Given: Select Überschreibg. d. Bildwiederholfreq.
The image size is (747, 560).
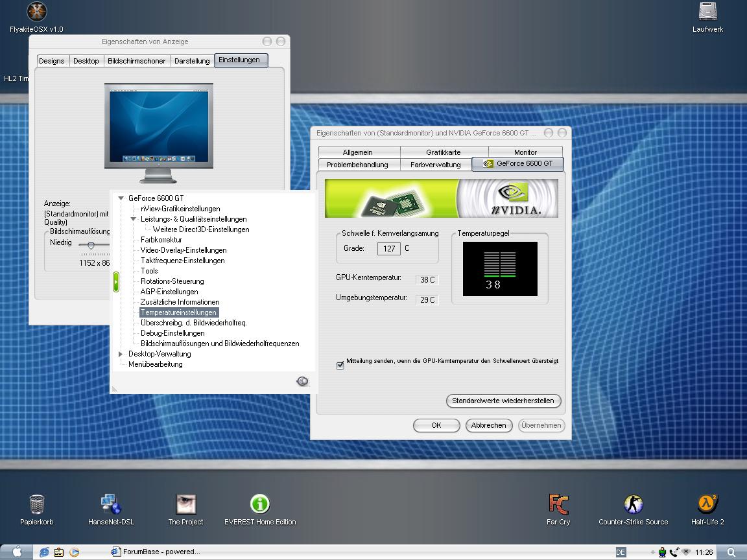Looking at the screenshot, I should [x=193, y=323].
